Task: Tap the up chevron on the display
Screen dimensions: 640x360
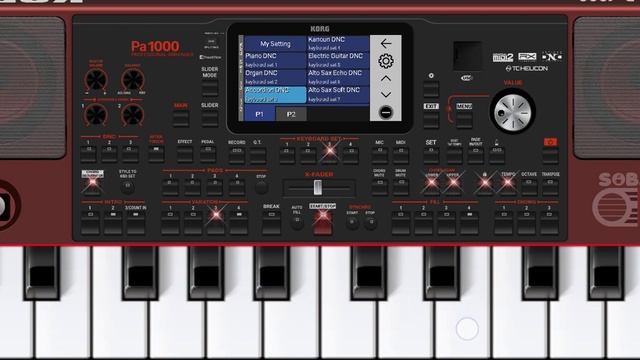Action: pos(386,78)
